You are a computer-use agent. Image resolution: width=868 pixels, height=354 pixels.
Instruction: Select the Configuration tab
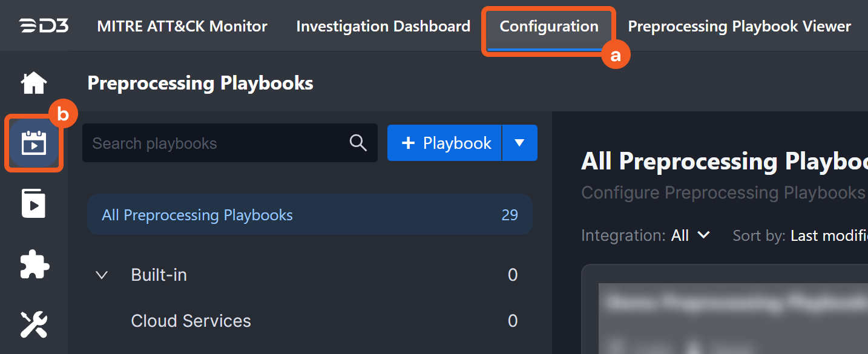click(x=548, y=27)
